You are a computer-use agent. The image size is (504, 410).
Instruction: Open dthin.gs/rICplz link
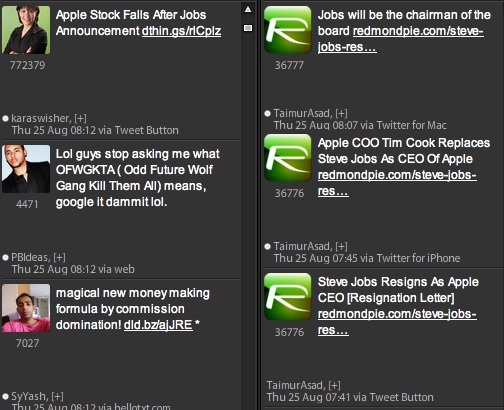(x=181, y=31)
